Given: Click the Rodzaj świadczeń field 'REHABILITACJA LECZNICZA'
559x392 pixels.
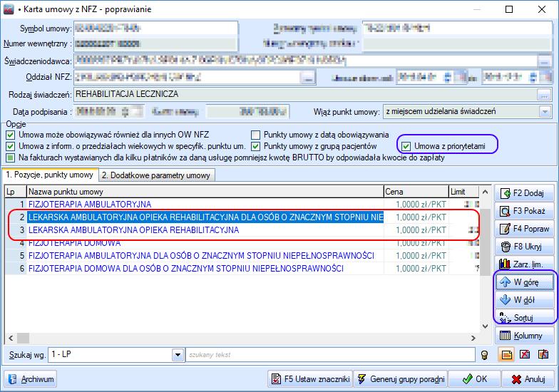Looking at the screenshot, I should [305, 94].
